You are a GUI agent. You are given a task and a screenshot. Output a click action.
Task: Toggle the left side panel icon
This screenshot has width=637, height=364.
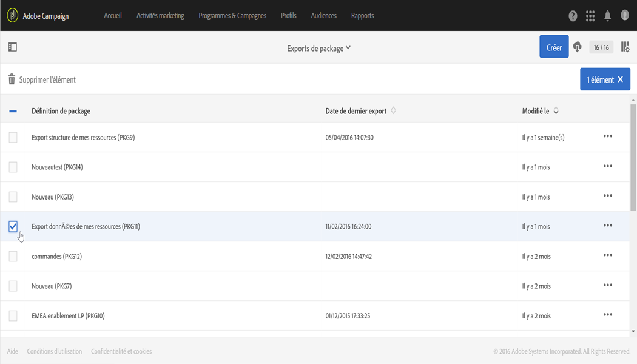[12, 47]
